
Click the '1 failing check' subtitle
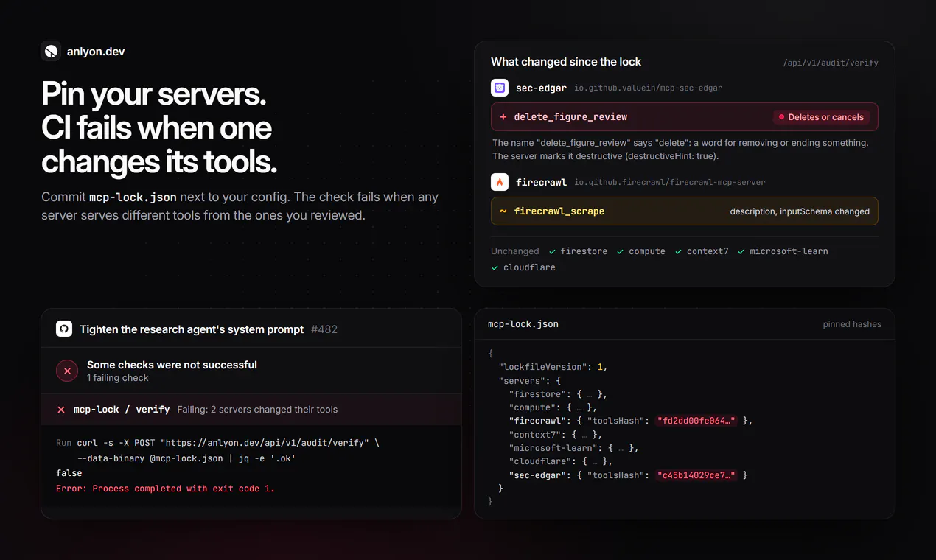click(x=118, y=378)
